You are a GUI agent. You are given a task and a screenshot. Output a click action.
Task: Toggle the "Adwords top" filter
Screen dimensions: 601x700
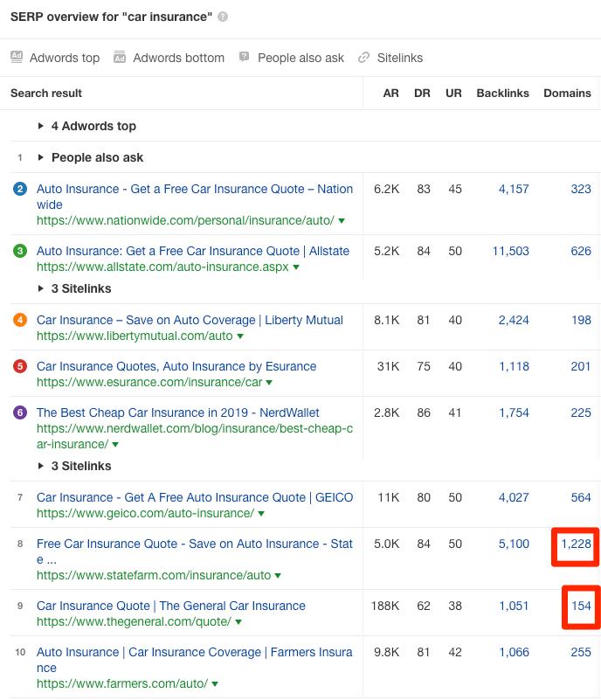tap(55, 58)
